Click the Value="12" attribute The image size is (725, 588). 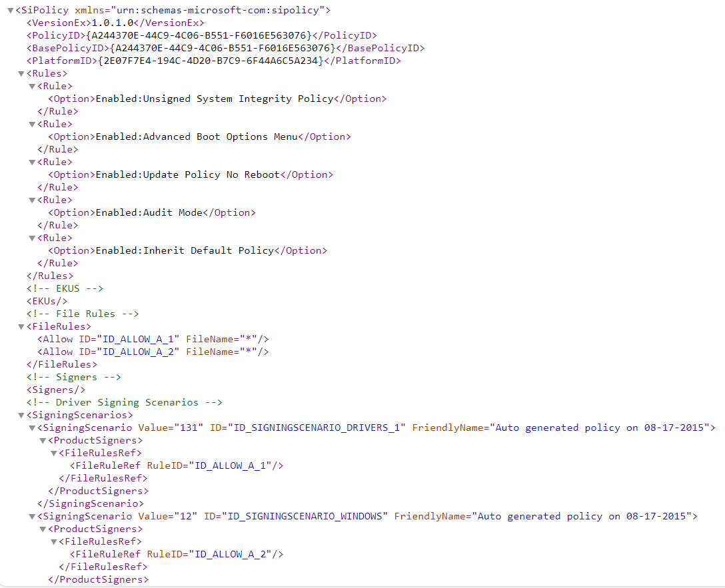[168, 516]
